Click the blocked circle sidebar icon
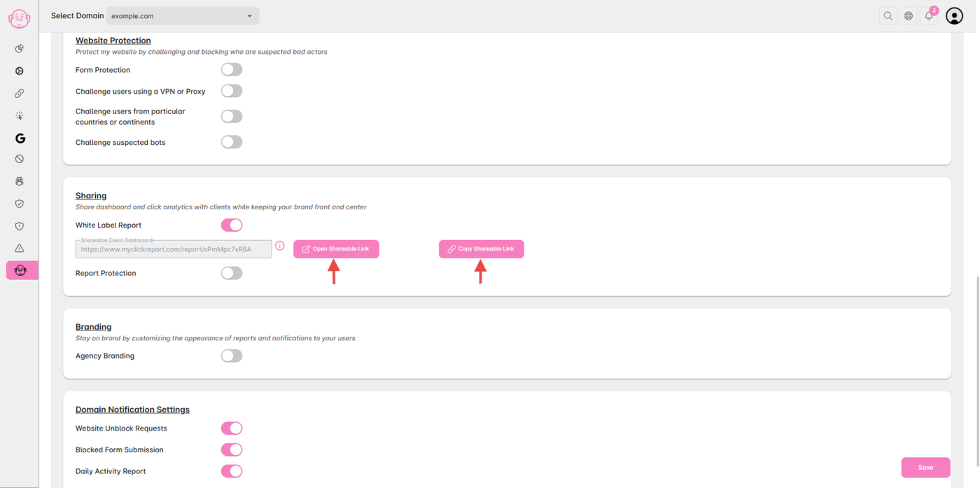Image resolution: width=980 pixels, height=488 pixels. point(20,159)
